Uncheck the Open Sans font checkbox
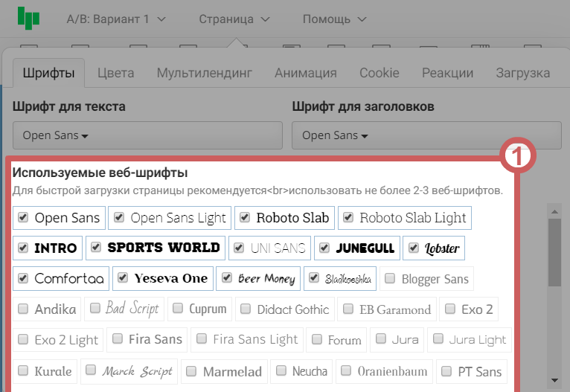The height and width of the screenshot is (392, 570). coord(23,217)
